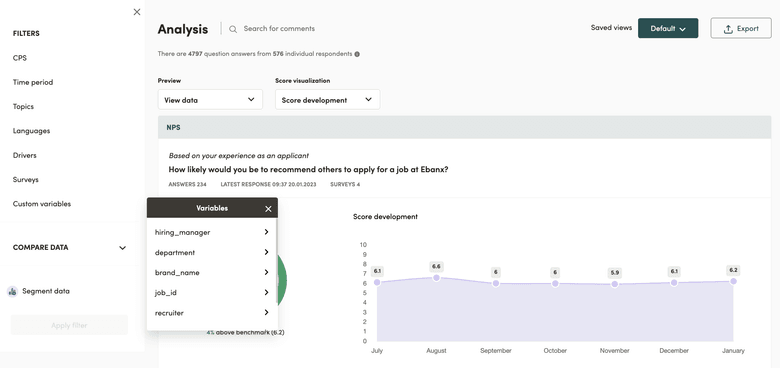The height and width of the screenshot is (368, 780).
Task: Click the upload icon in Export button
Action: [x=728, y=29]
